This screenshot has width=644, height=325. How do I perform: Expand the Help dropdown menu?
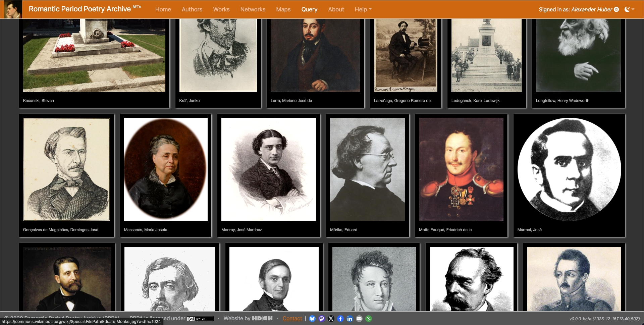pos(363,9)
